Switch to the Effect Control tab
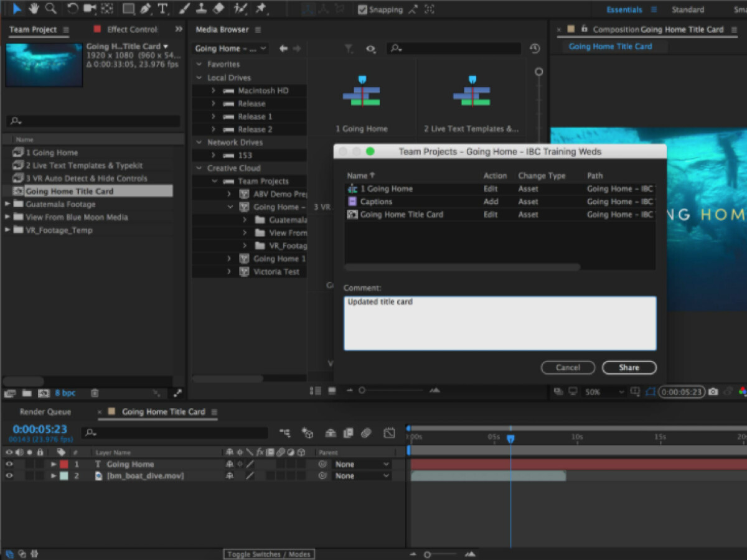Screen dimensions: 747x560 132,29
